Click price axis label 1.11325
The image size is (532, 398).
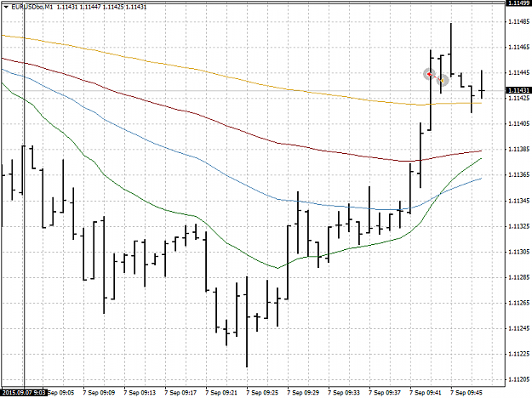518,226
